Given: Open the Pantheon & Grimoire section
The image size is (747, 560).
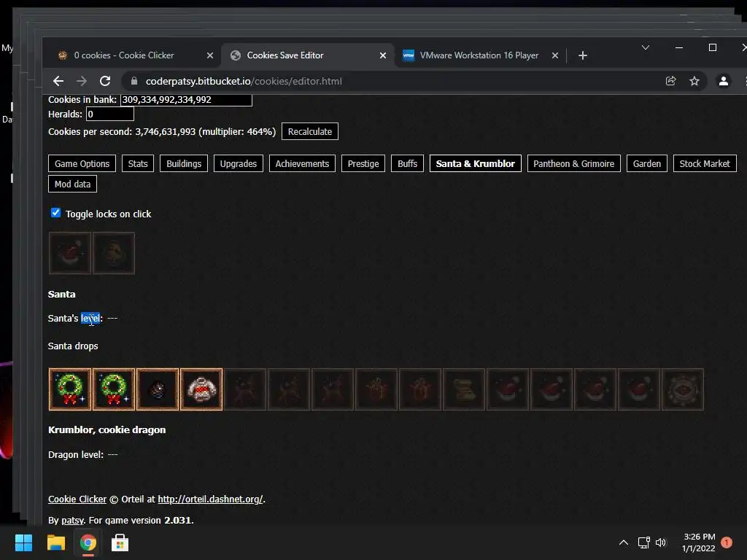Looking at the screenshot, I should click(x=573, y=163).
